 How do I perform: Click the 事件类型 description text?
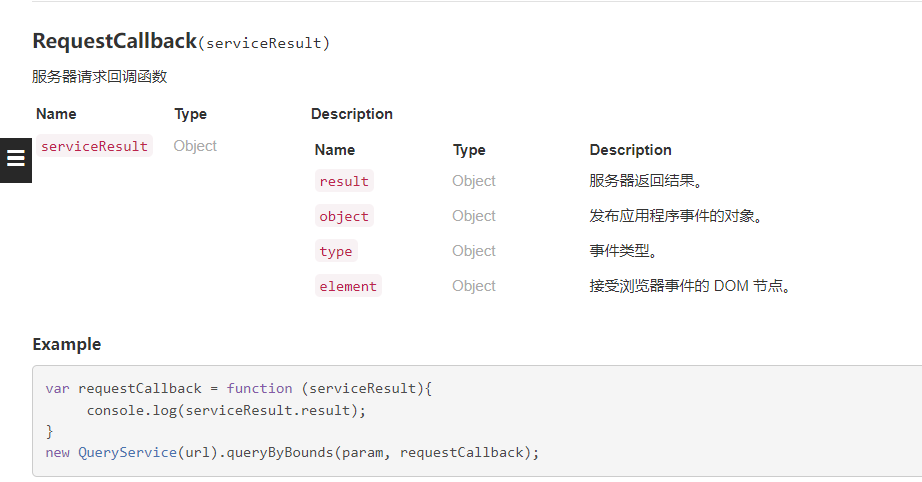click(623, 251)
